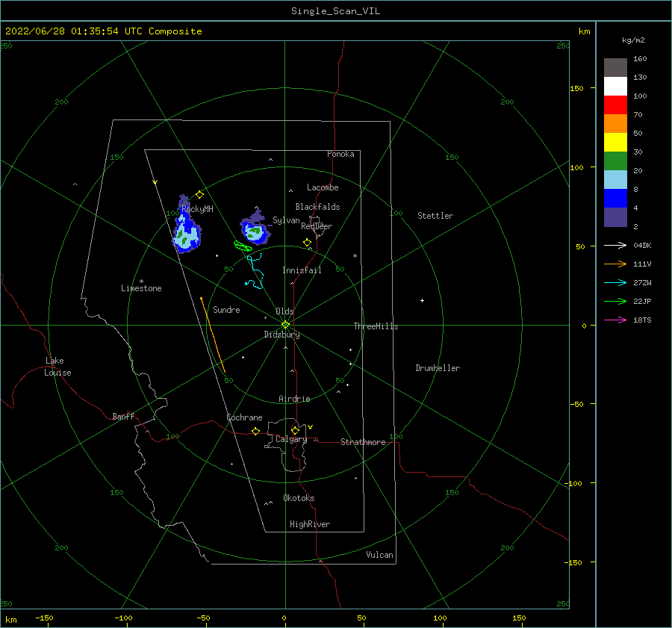
Task: Click the Lacombe town label
Action: (x=323, y=187)
